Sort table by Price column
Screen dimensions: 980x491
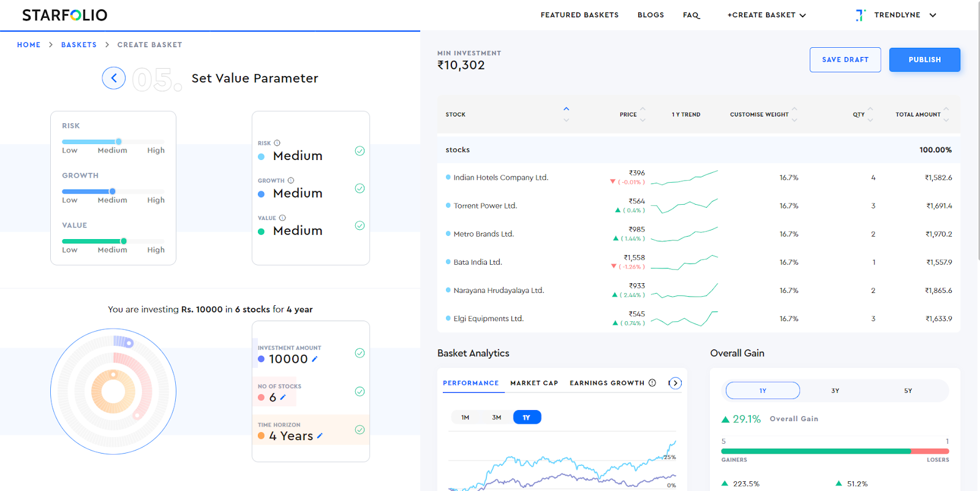pyautogui.click(x=643, y=114)
